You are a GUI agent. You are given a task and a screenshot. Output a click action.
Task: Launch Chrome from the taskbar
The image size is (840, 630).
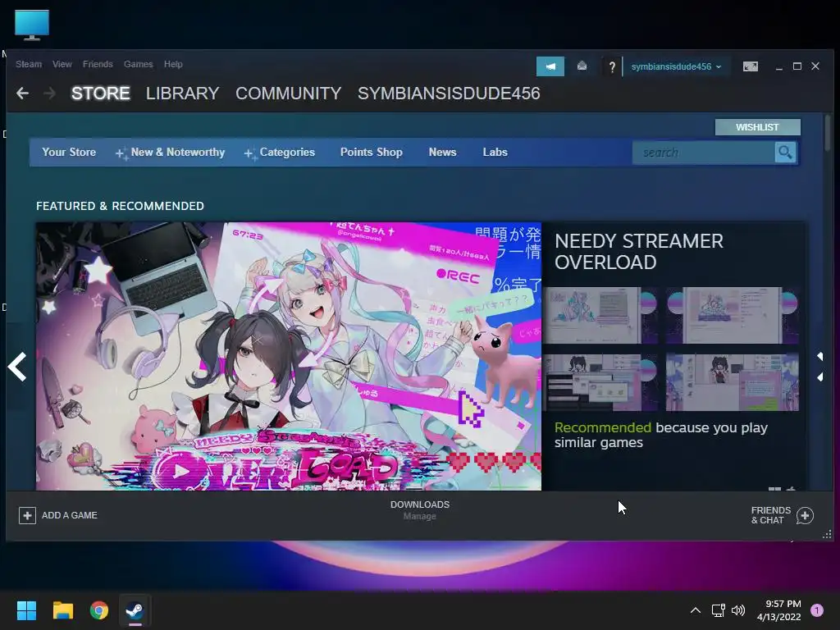point(99,610)
